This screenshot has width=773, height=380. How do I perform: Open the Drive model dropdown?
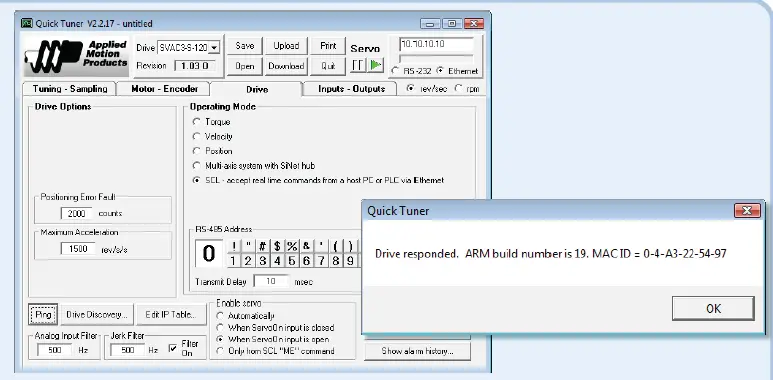point(214,48)
